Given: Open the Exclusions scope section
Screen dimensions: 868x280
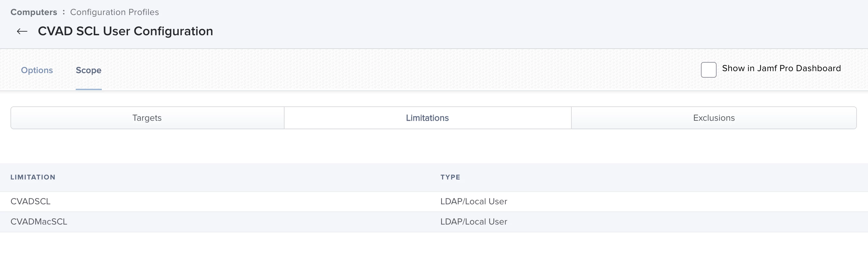Looking at the screenshot, I should pyautogui.click(x=714, y=118).
